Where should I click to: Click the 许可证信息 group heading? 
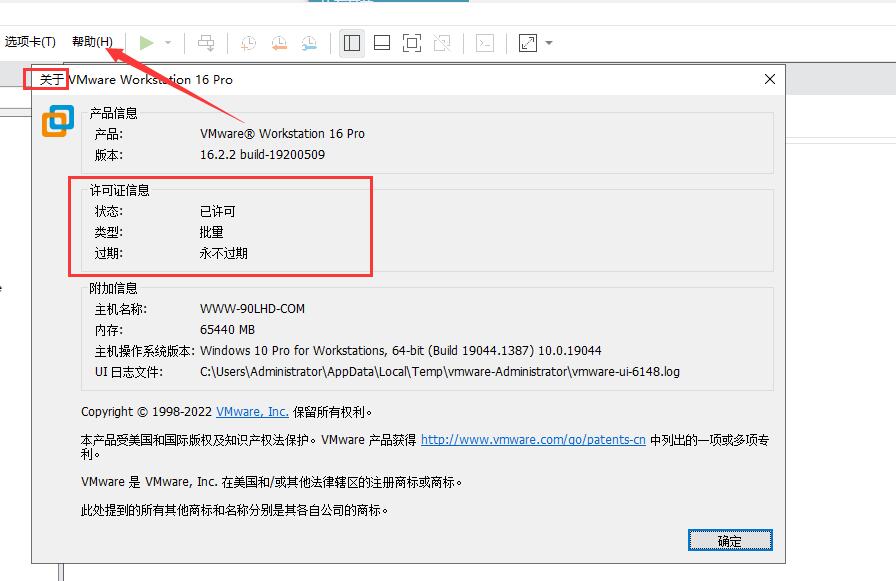pos(119,190)
